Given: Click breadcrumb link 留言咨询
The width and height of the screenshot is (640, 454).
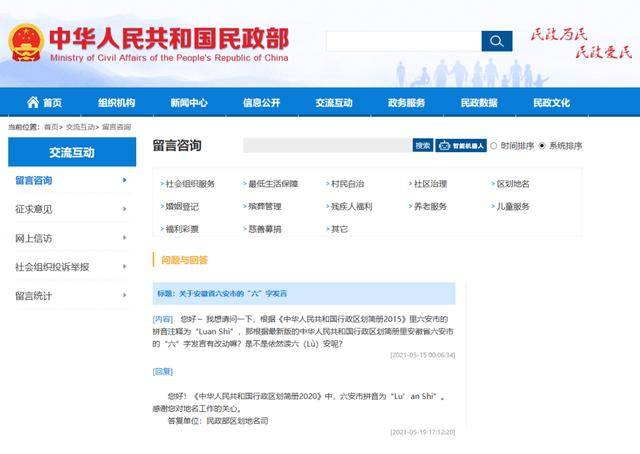Looking at the screenshot, I should 116,127.
